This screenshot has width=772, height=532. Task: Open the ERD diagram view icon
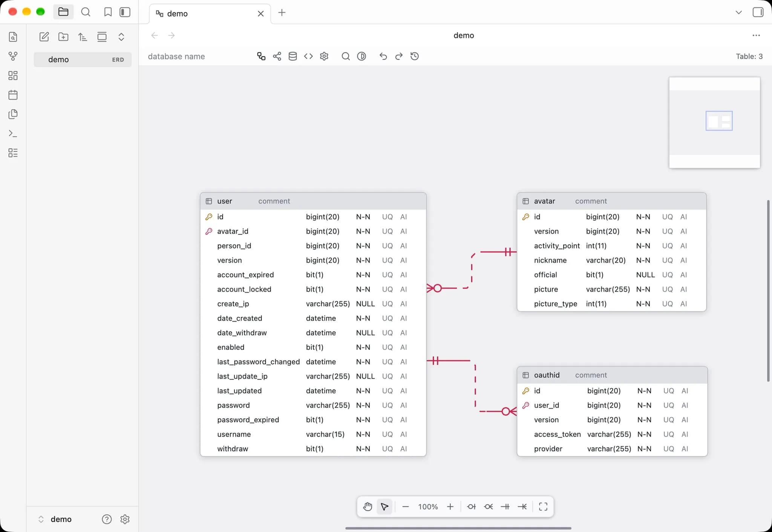click(x=261, y=56)
